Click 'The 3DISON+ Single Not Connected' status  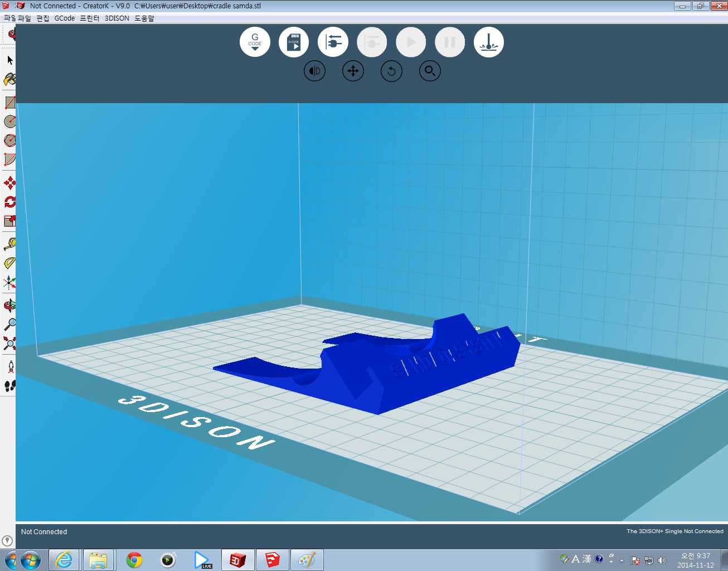point(674,531)
